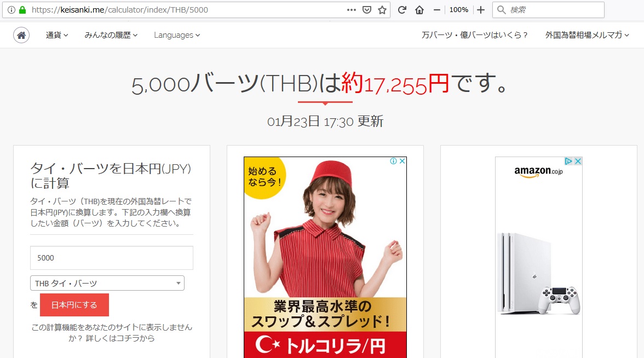
Task: Click the 詳しくはコチラから link text
Action: click(120, 338)
